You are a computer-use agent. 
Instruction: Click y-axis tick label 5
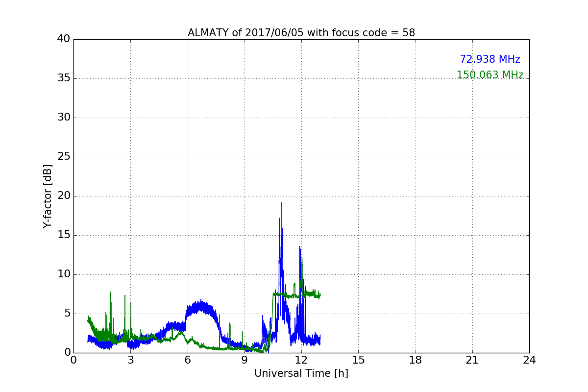click(x=67, y=314)
